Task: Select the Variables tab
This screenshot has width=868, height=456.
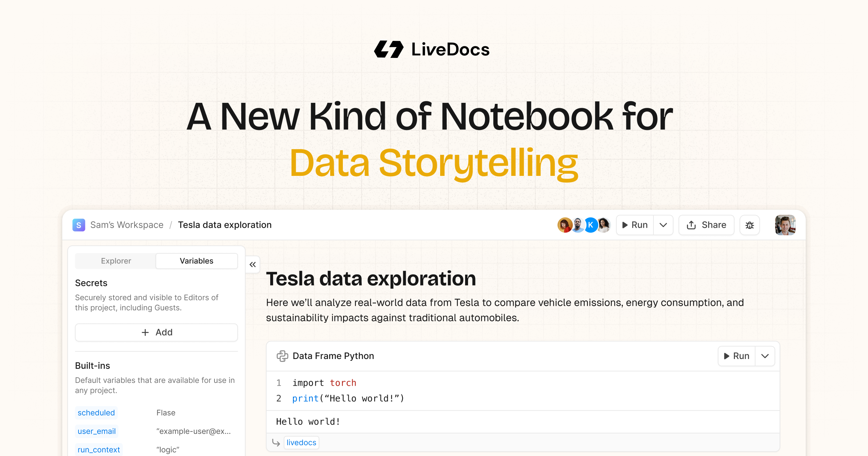Action: pyautogui.click(x=196, y=261)
